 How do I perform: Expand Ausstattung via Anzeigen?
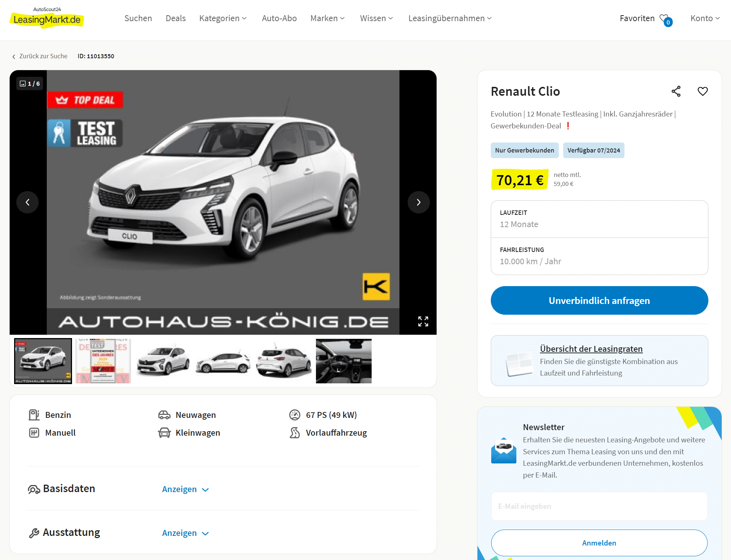point(185,533)
